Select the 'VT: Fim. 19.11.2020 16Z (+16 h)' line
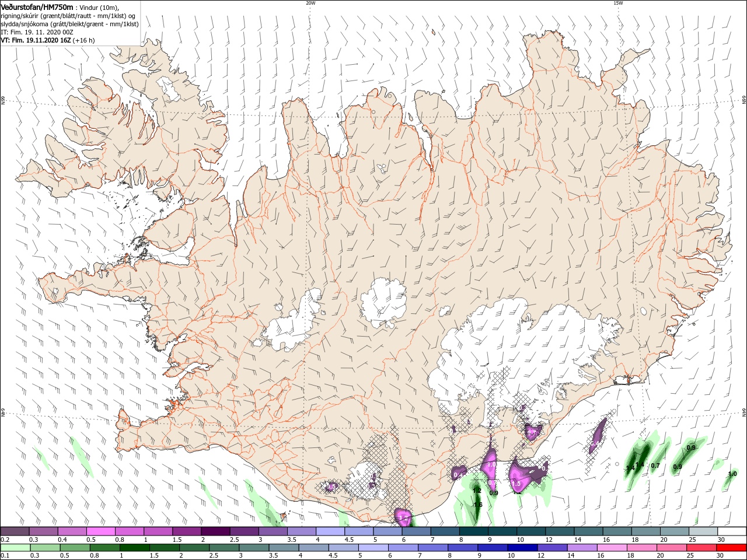747x560 pixels. (x=48, y=40)
